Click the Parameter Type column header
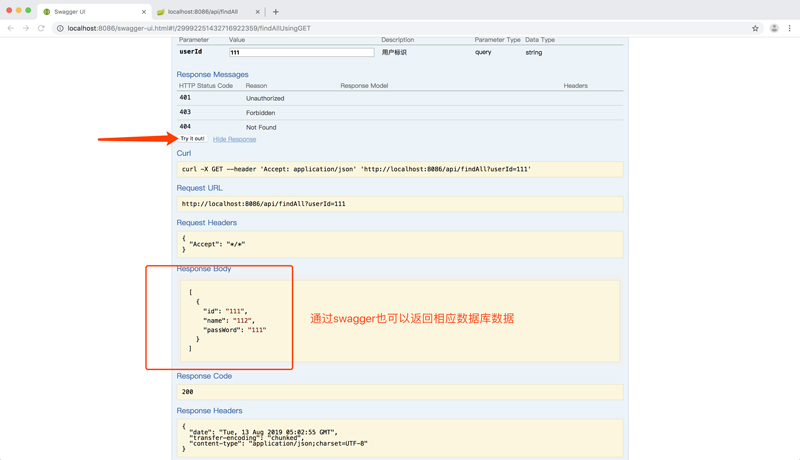 pos(497,40)
